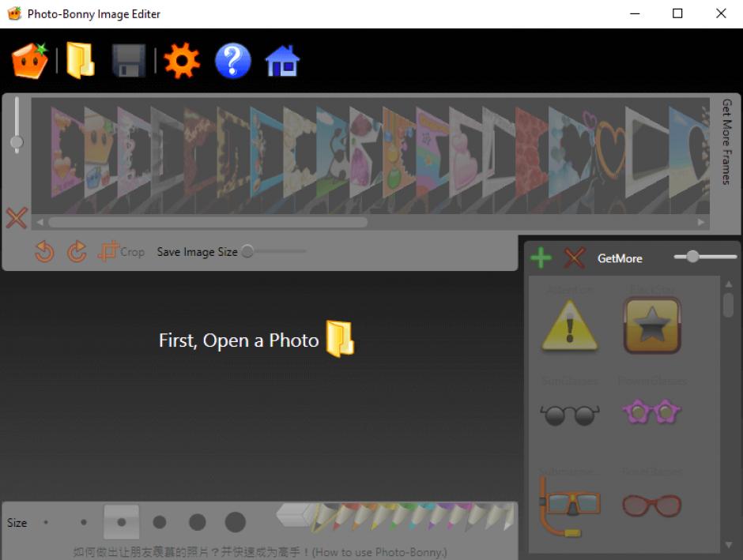Pick the black pencil
743x560 pixels.
pyautogui.click(x=324, y=517)
